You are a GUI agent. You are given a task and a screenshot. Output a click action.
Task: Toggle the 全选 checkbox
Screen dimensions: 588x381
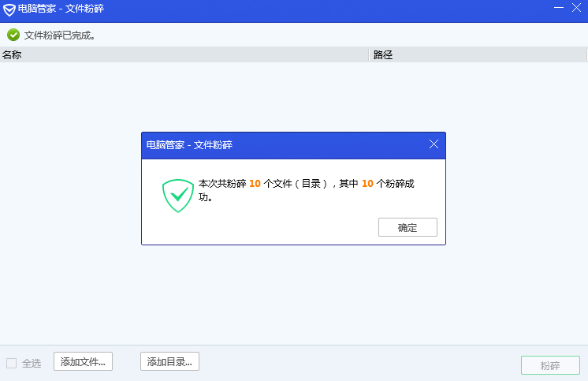12,363
